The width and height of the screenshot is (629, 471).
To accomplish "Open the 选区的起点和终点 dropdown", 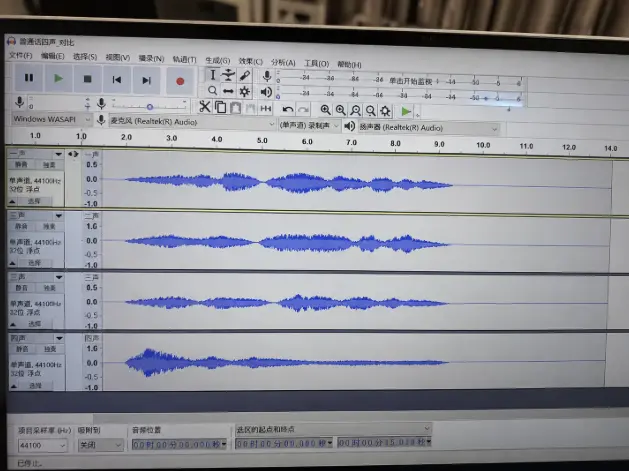I will pyautogui.click(x=333, y=429).
